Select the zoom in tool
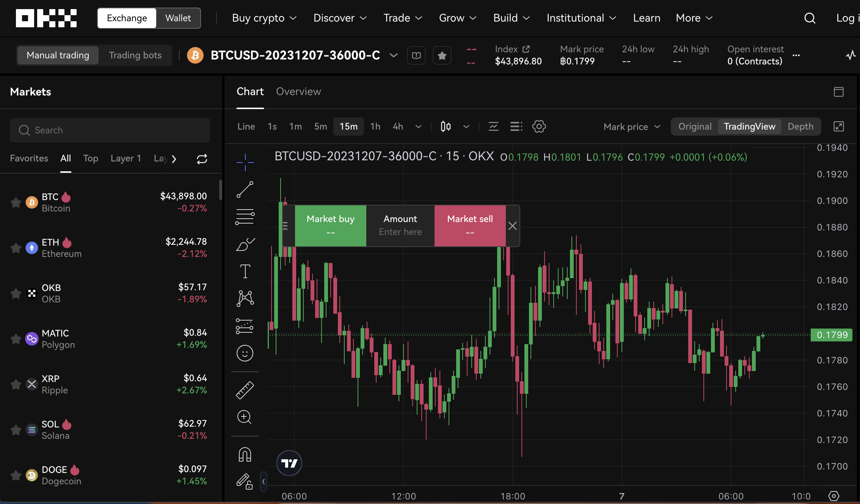This screenshot has width=860, height=504. [x=244, y=417]
